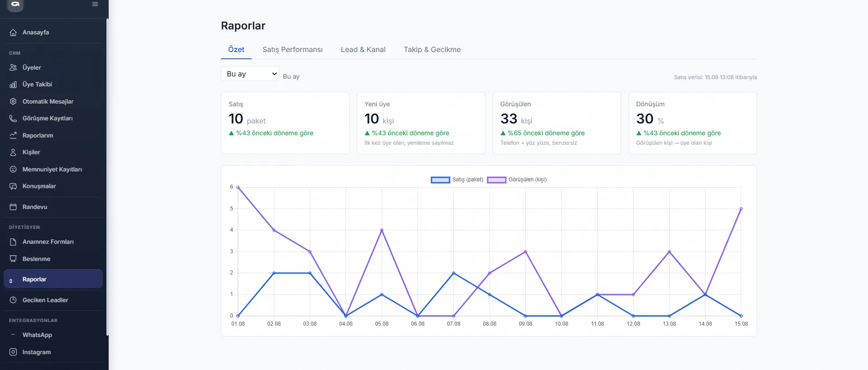Screen dimensions: 868x370
Task: Click the Geciken Leadler clock icon
Action: pos(13,300)
